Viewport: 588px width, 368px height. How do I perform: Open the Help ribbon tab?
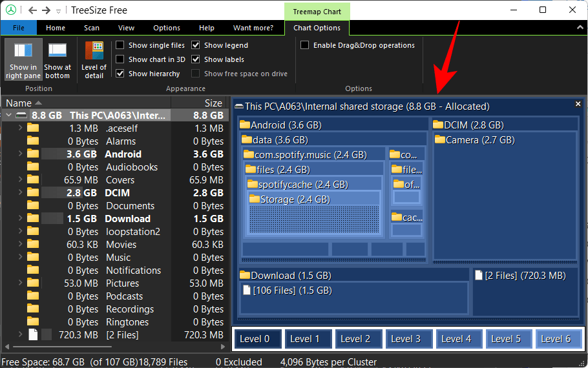coord(206,28)
